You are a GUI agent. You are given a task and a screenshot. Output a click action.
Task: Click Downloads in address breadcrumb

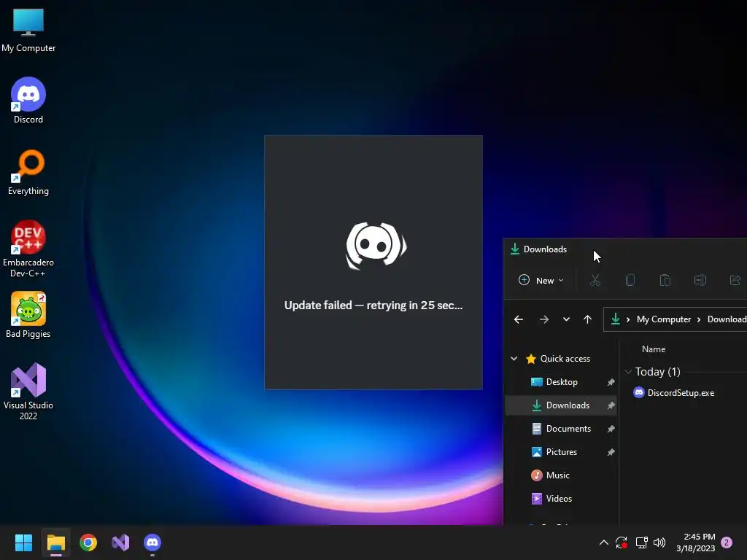click(x=727, y=319)
